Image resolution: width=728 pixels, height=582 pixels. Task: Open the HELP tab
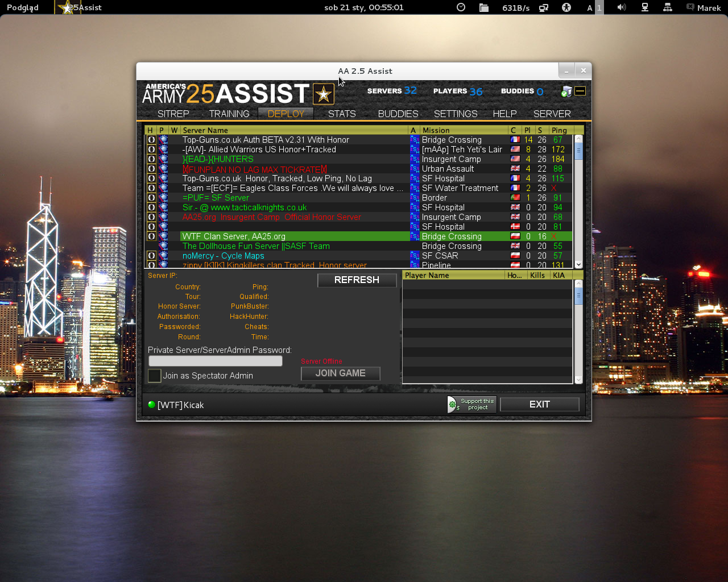504,114
